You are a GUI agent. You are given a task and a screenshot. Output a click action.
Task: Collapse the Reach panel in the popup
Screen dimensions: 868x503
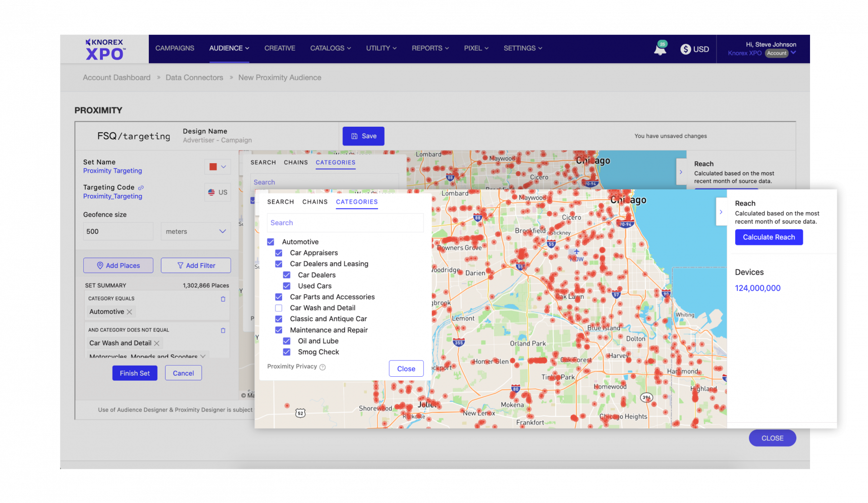tap(721, 212)
